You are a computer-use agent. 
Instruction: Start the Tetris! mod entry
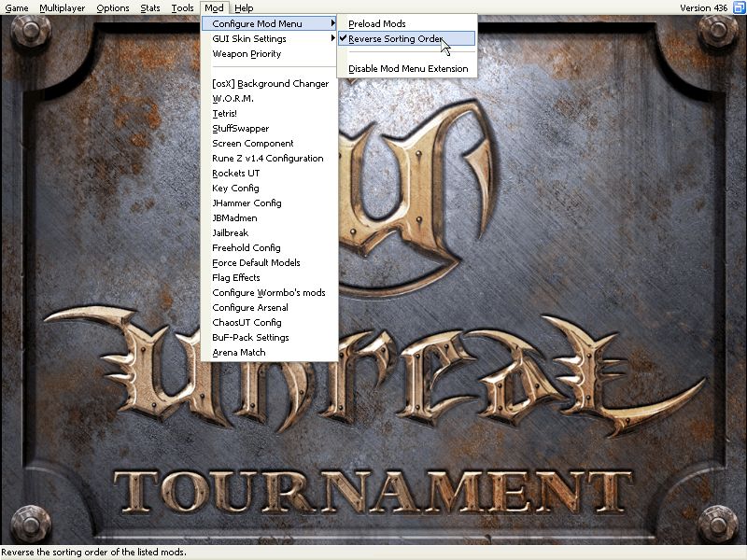pyautogui.click(x=225, y=114)
